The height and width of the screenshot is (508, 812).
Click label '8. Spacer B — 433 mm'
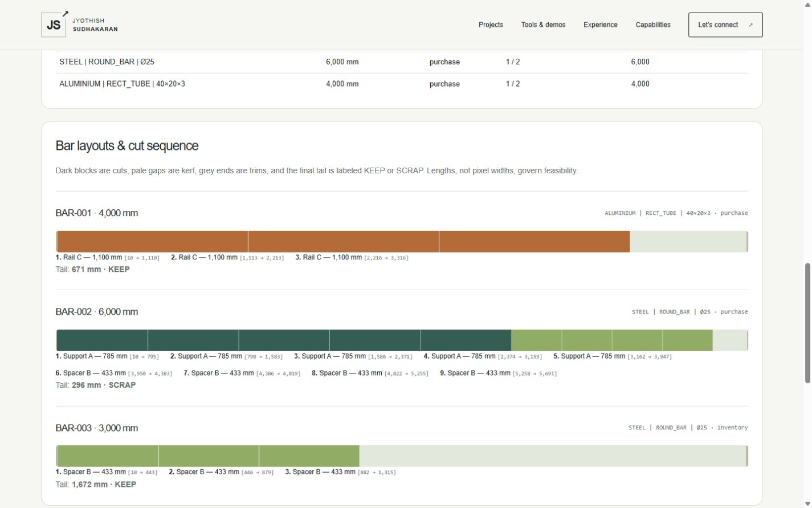click(x=347, y=373)
